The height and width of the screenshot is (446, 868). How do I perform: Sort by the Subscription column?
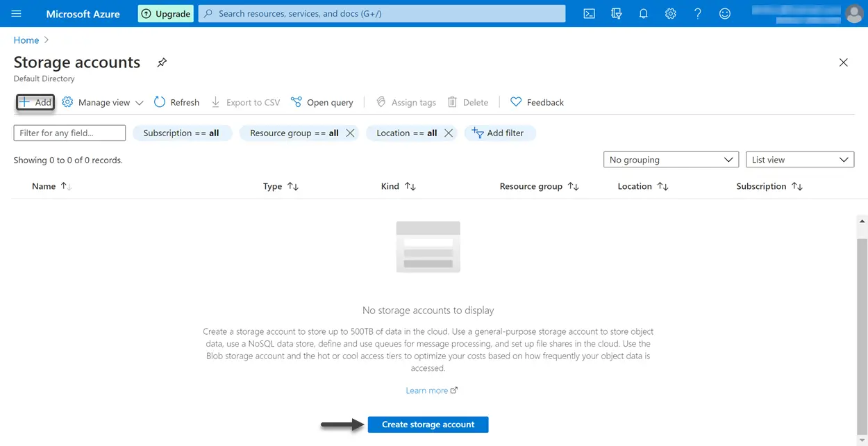769,186
